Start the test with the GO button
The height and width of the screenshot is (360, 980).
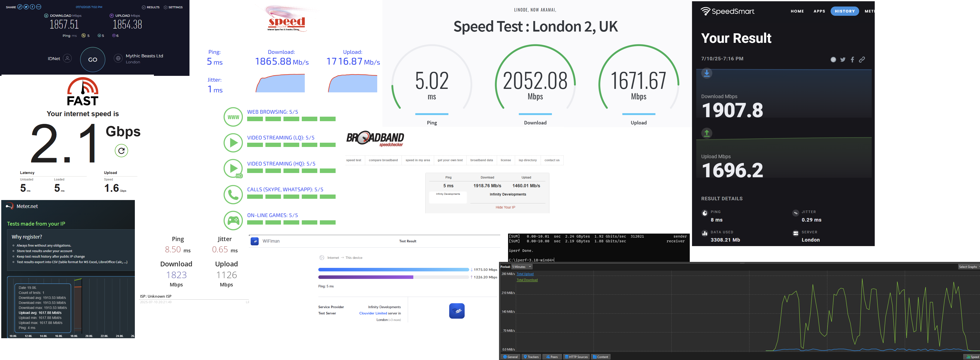pos(92,60)
